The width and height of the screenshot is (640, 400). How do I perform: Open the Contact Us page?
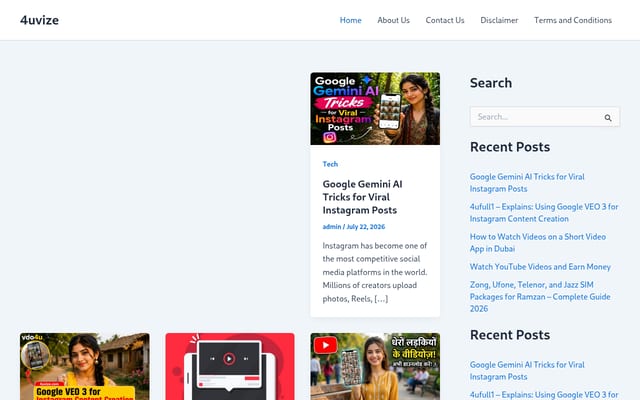445,20
